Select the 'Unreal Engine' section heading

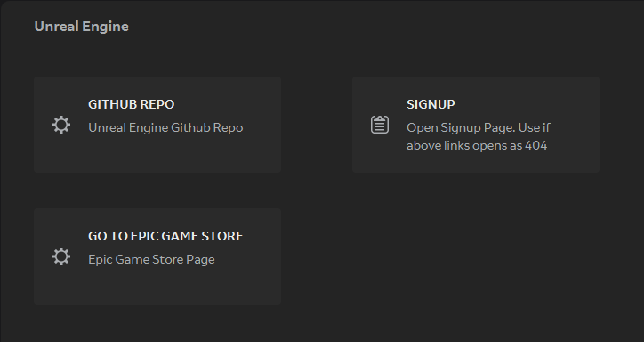pyautogui.click(x=81, y=27)
